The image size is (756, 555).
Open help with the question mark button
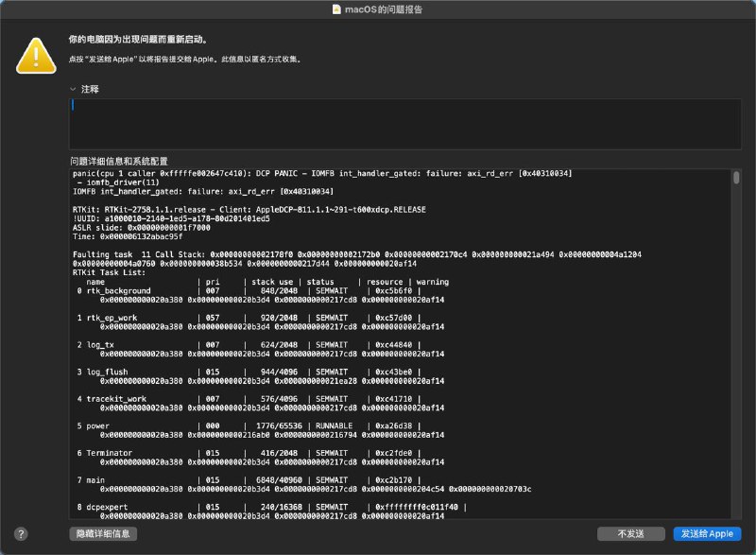tap(21, 534)
